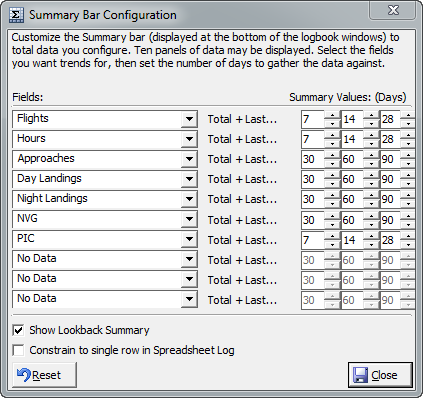Decrease Flights first days value
This screenshot has width=423, height=398.
click(332, 124)
